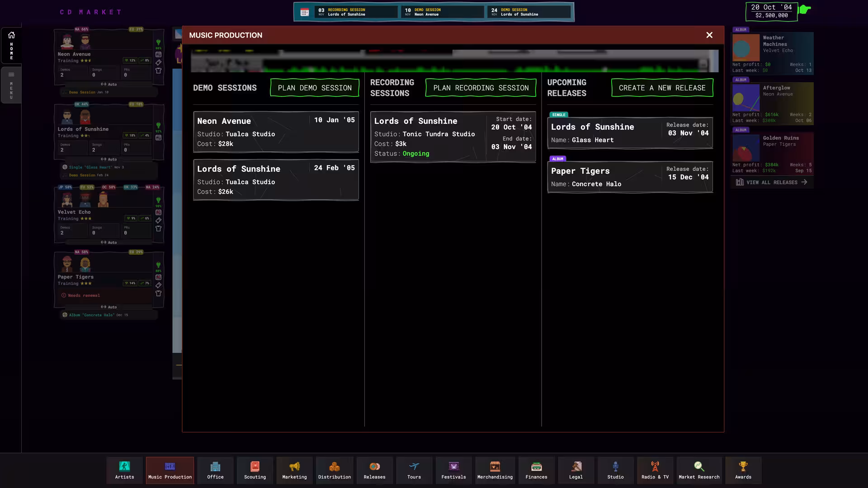The height and width of the screenshot is (488, 868).
Task: Open the Finances tab
Action: (536, 470)
